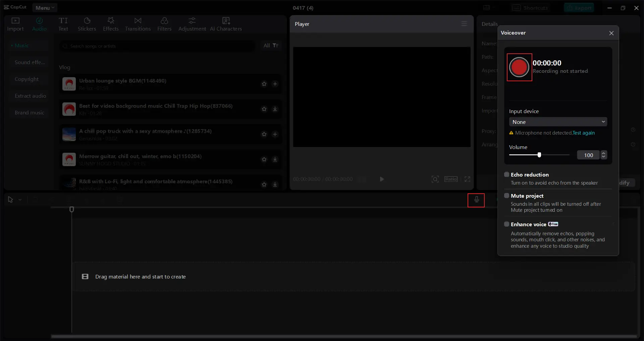Open the Effects panel
Viewport: 644px width, 341px height.
111,23
